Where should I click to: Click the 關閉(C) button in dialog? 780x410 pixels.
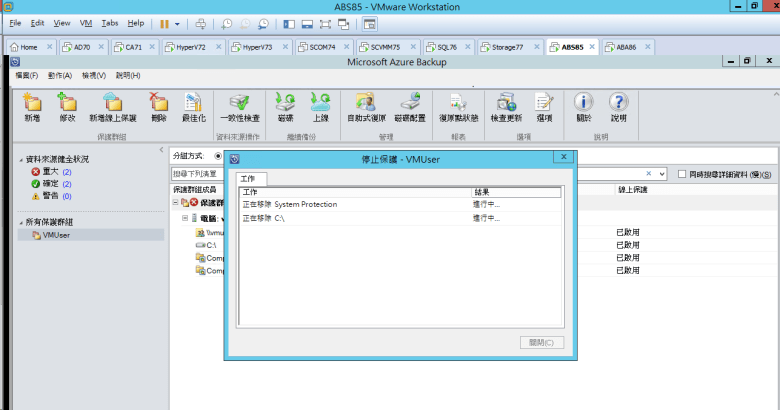pos(542,342)
